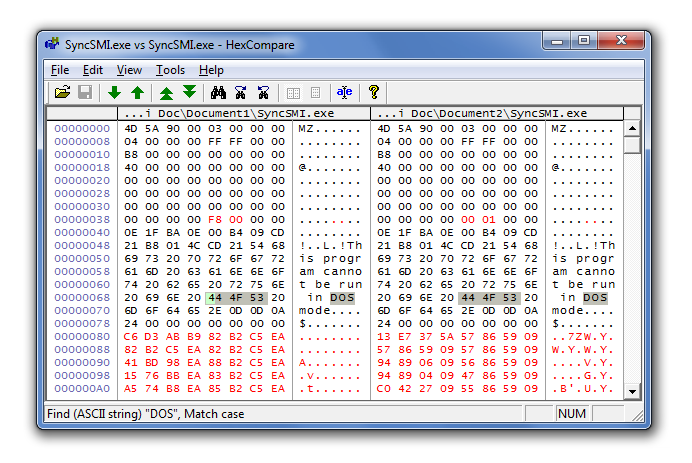Screen dimensions: 692x463
Task: Click the window resize grip in status bar corner
Action: pos(637,415)
